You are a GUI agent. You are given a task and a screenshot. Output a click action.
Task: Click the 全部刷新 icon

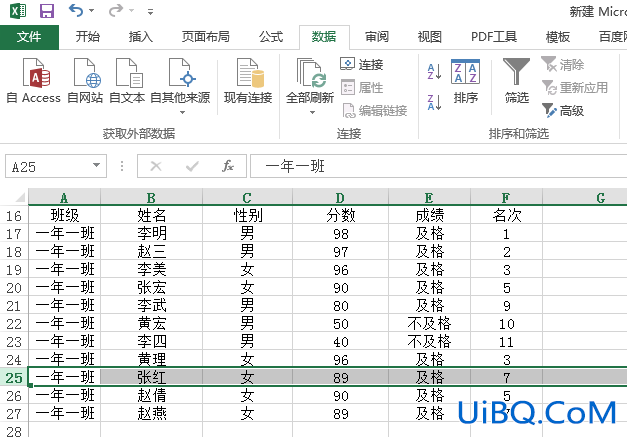tap(310, 73)
